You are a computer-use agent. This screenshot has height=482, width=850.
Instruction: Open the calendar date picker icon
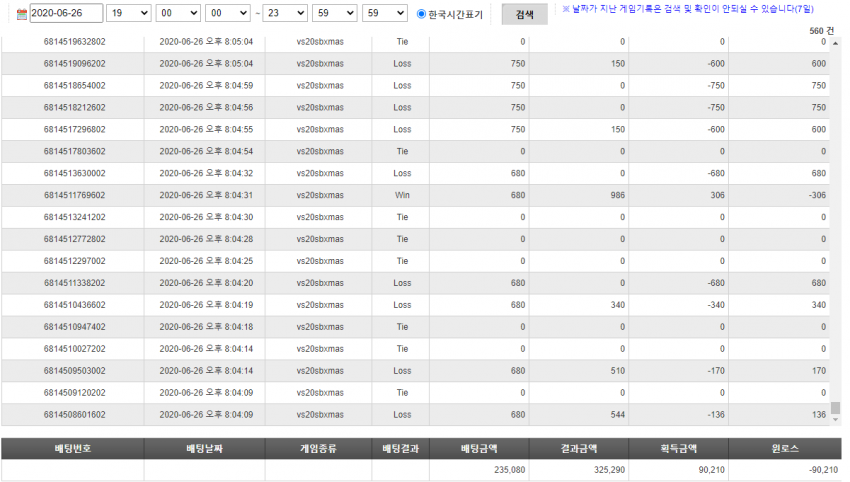tap(22, 14)
